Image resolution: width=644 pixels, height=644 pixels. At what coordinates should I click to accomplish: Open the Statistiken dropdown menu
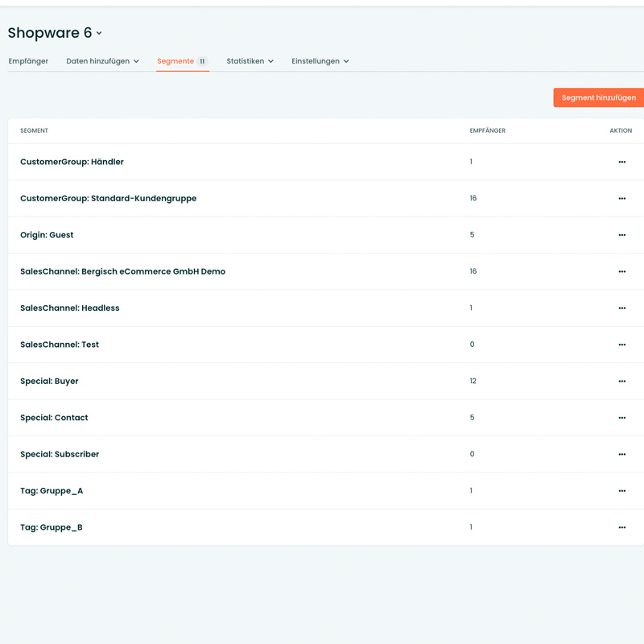click(x=250, y=61)
